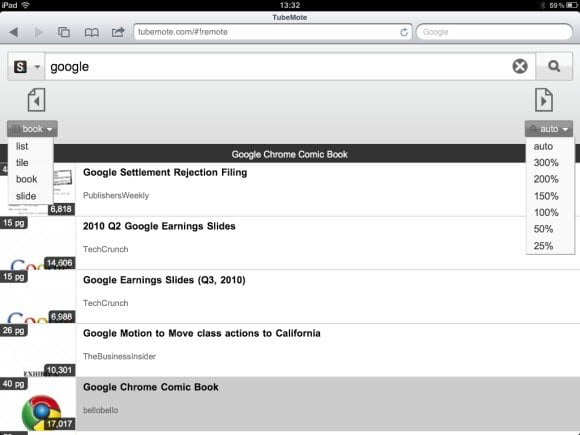
Task: Collapse the book view mode dropdown
Action: tap(32, 129)
